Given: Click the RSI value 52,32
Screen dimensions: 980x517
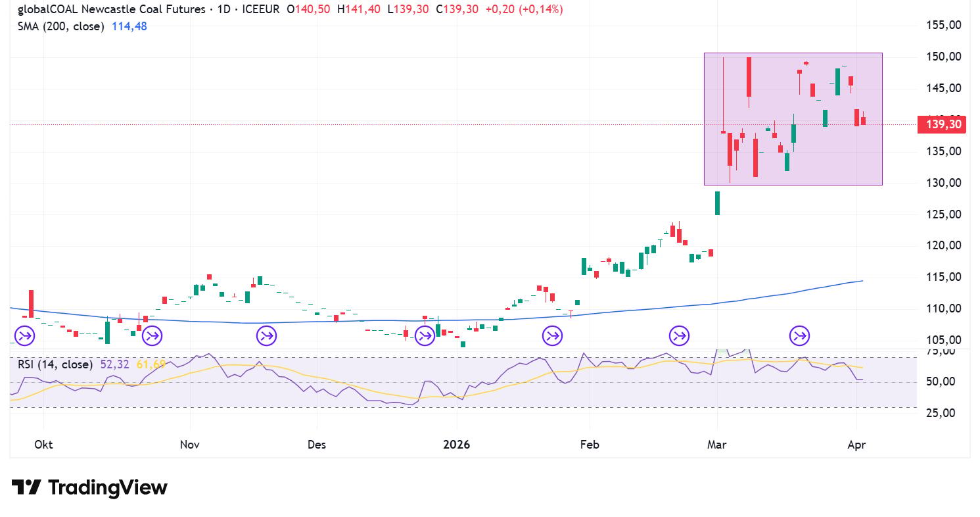Looking at the screenshot, I should pyautogui.click(x=114, y=364).
